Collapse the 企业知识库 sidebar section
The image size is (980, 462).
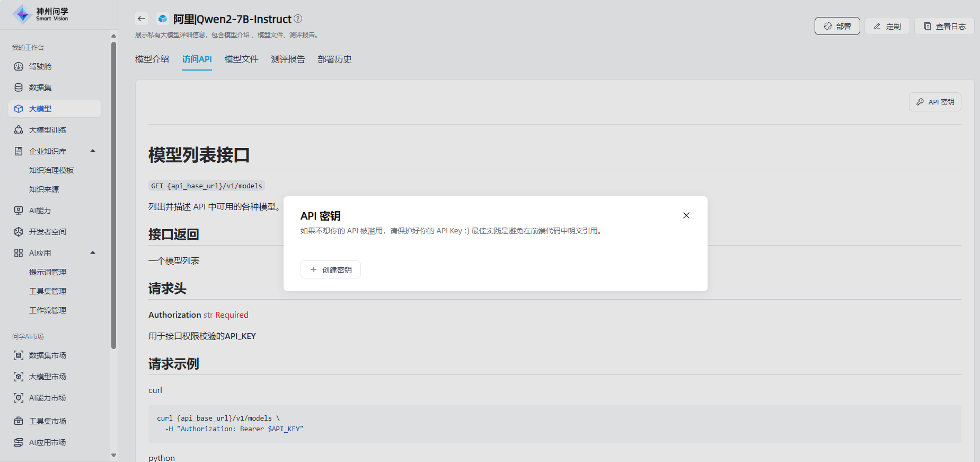pos(93,151)
